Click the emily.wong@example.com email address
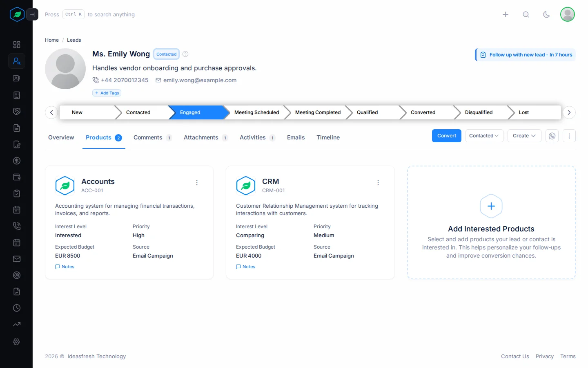 (x=196, y=80)
